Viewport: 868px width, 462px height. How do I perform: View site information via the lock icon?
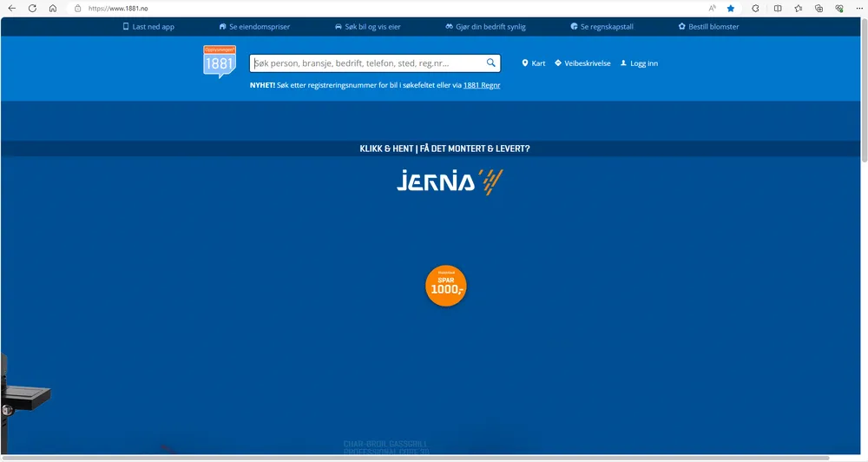(77, 8)
